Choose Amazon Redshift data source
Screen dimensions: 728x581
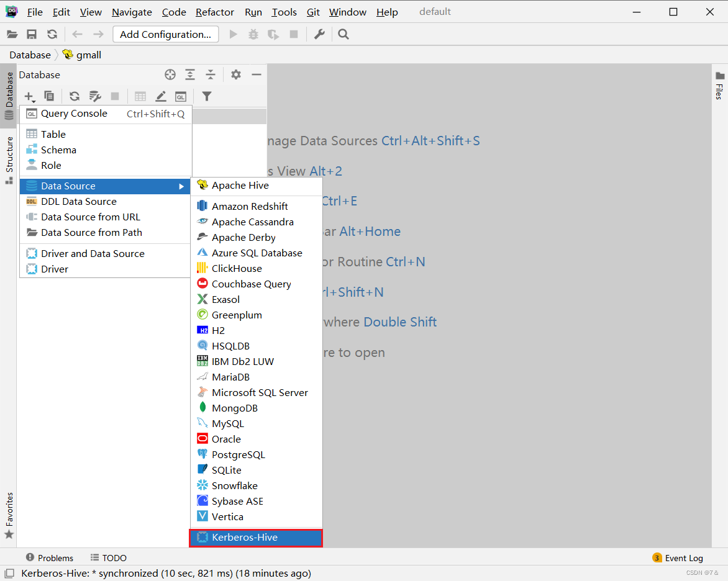click(x=257, y=206)
